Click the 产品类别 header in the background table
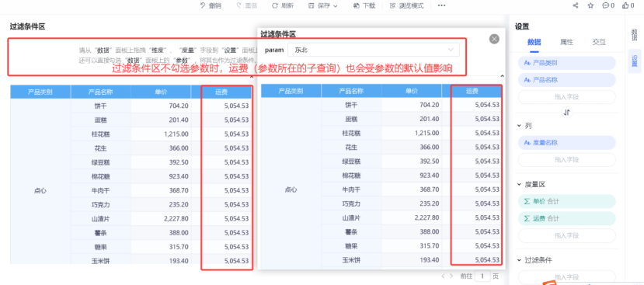This screenshot has width=644, height=285. point(40,92)
